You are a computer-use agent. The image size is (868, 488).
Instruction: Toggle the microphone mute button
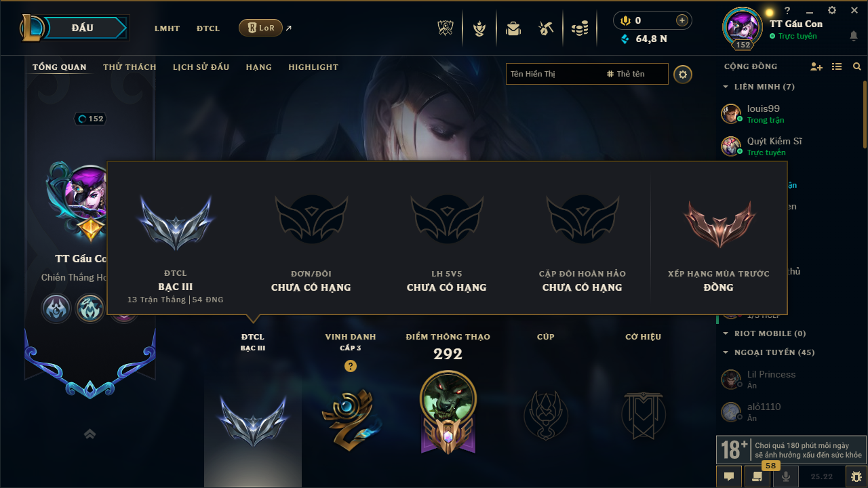tap(786, 476)
